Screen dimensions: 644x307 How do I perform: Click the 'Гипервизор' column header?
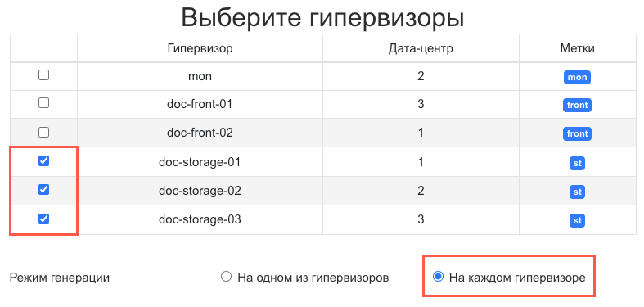point(200,48)
